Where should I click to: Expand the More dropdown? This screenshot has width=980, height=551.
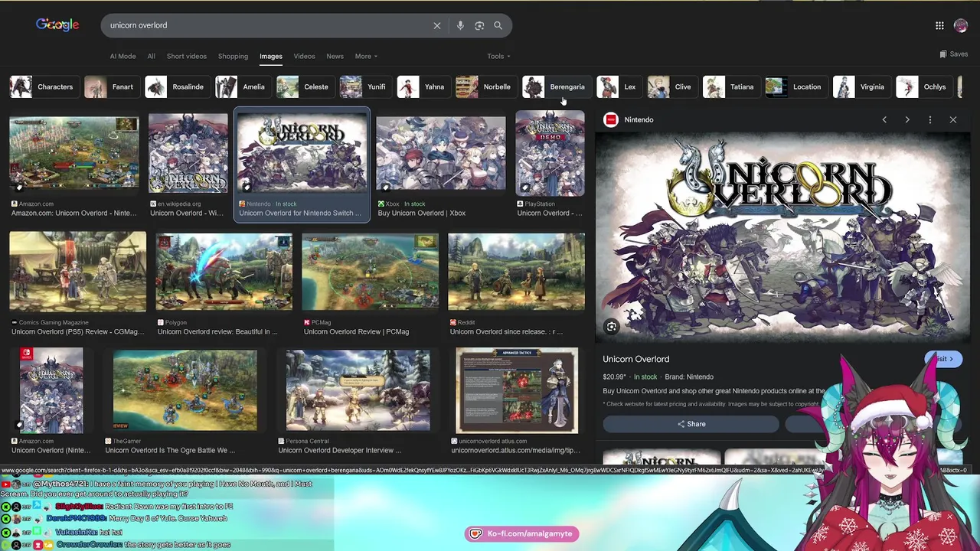pos(366,56)
